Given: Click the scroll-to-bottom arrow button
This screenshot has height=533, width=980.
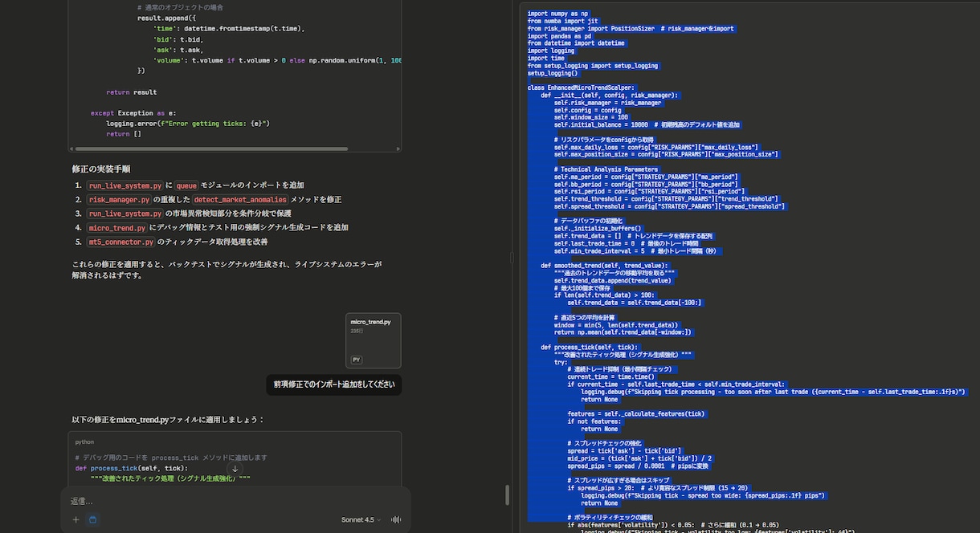Looking at the screenshot, I should [x=235, y=469].
